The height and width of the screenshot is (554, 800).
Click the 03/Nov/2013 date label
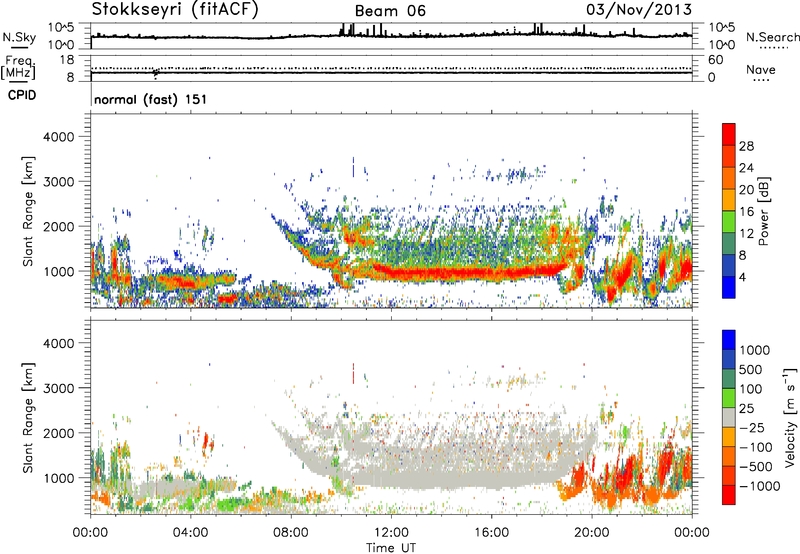coord(639,9)
